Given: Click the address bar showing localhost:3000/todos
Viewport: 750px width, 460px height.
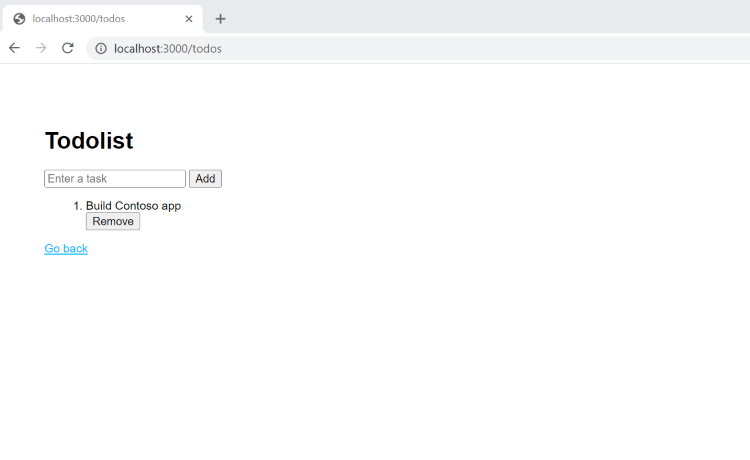Looking at the screenshot, I should click(418, 48).
